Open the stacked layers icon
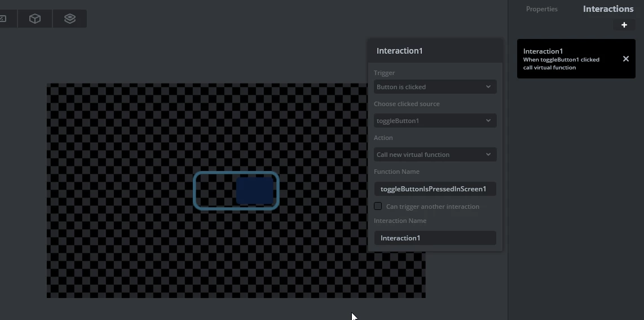Viewport: 644px width, 320px height. [70, 19]
